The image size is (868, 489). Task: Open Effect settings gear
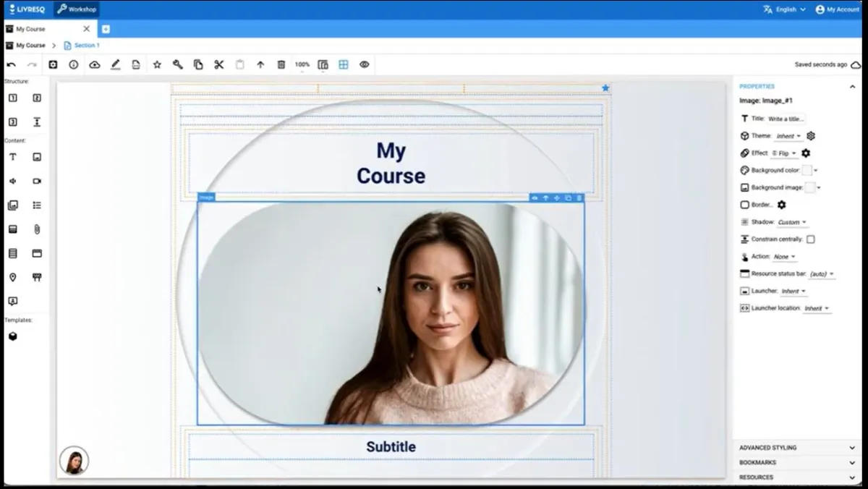tap(806, 153)
